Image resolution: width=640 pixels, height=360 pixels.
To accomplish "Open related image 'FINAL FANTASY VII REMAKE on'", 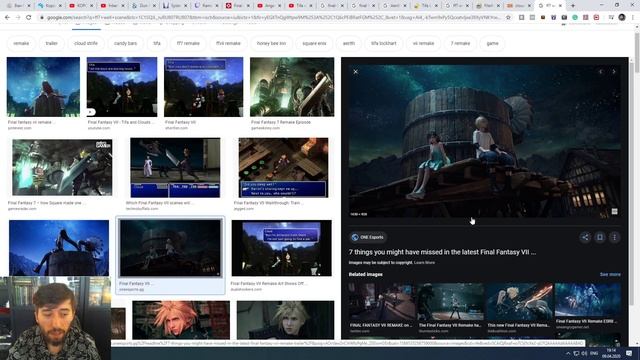I will click(382, 302).
